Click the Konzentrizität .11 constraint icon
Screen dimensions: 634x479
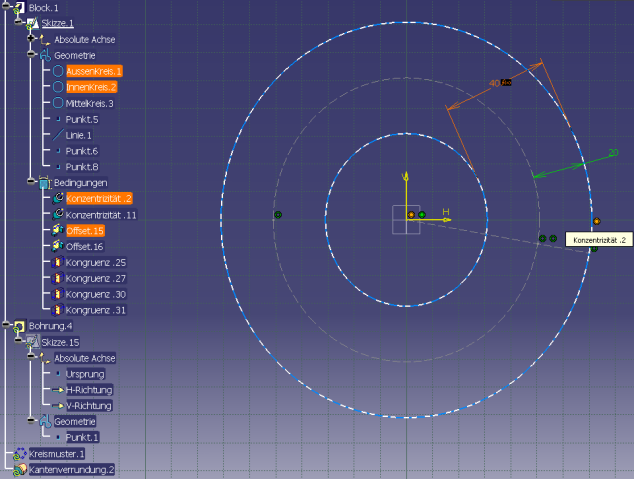pos(58,215)
